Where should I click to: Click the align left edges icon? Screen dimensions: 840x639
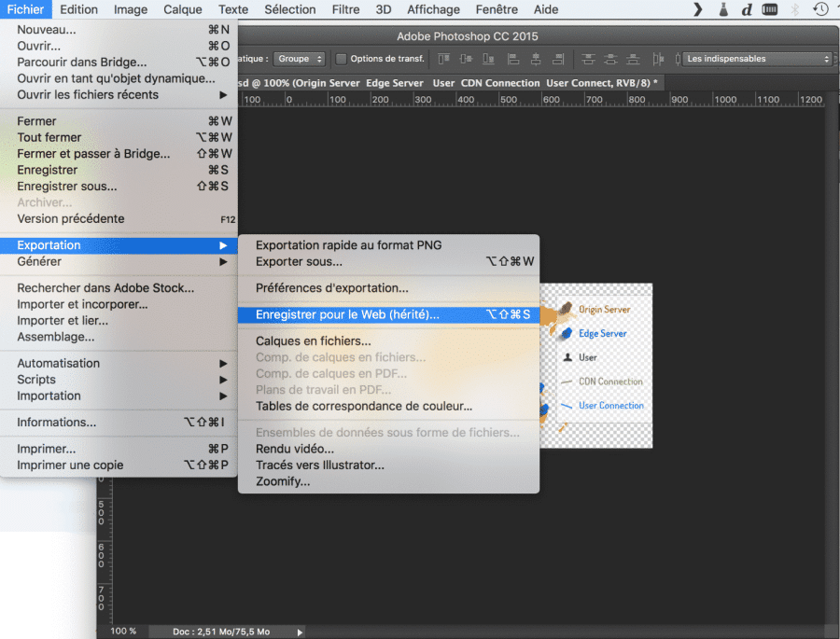tap(514, 59)
